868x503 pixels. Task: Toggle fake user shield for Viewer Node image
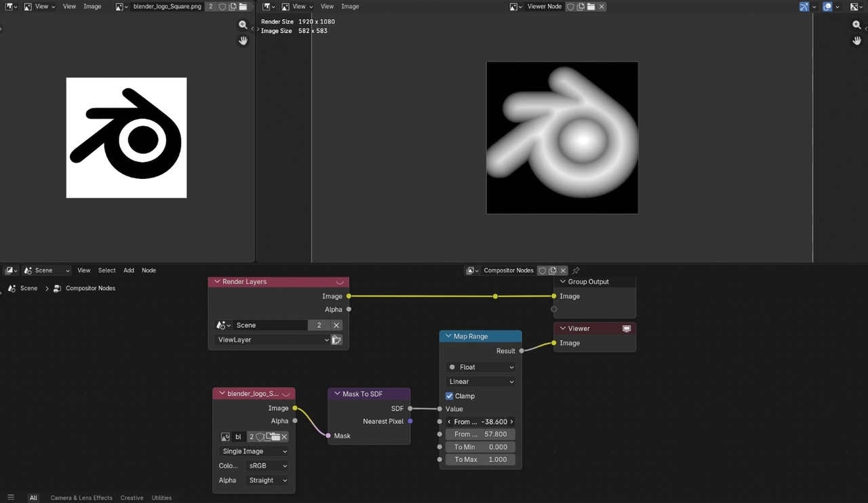[570, 7]
